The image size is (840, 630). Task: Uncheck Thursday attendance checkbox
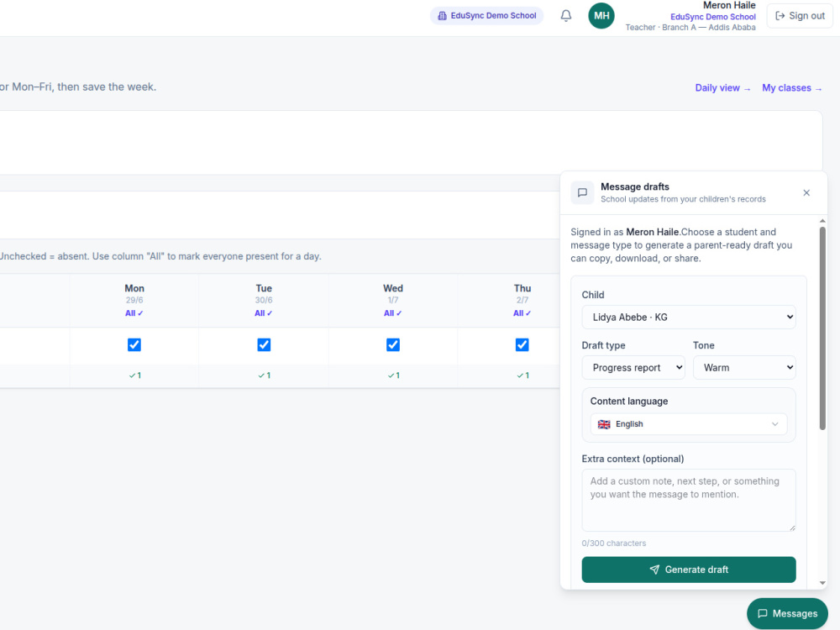(522, 344)
